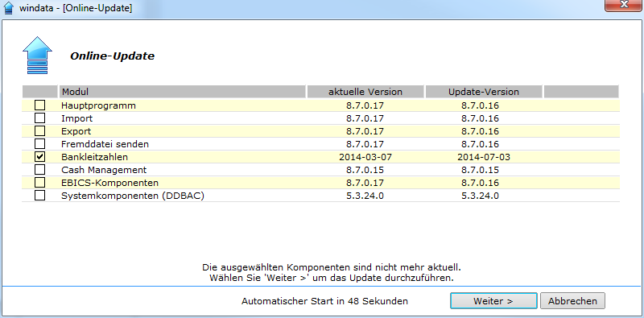Select the Cash Management row label
The image size is (644, 318).
coord(104,170)
